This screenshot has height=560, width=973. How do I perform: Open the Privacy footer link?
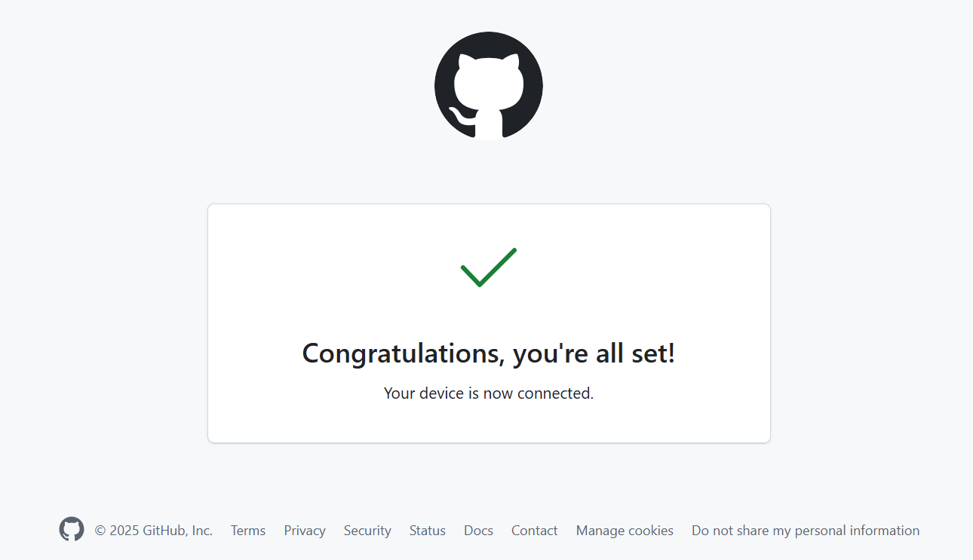(x=305, y=531)
